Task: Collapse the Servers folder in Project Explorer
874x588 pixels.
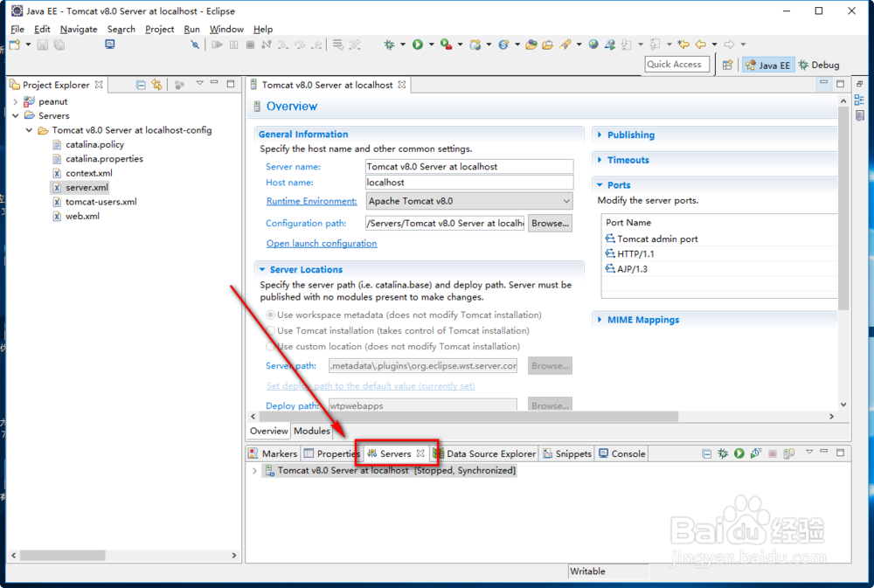Action: click(x=15, y=116)
